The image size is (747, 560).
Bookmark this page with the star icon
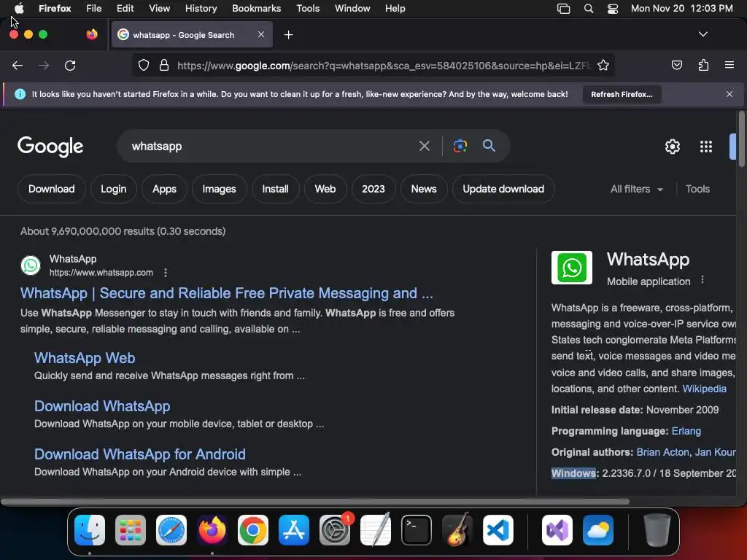603,65
